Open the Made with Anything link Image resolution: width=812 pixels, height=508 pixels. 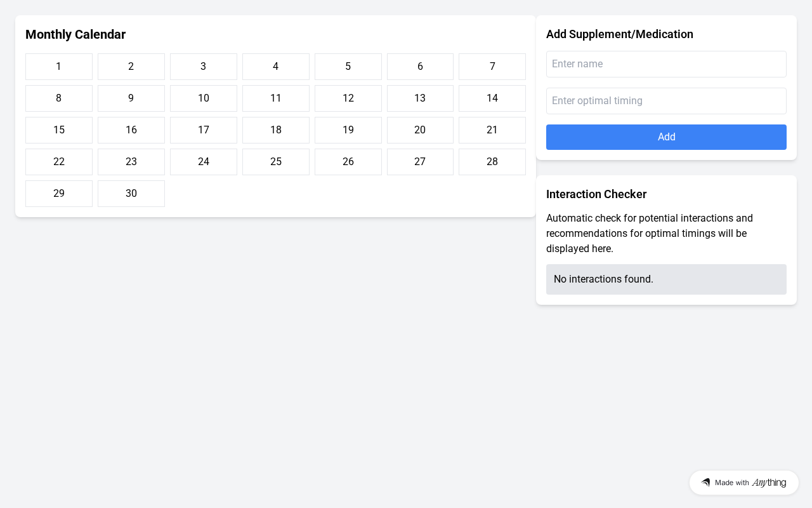(x=744, y=483)
